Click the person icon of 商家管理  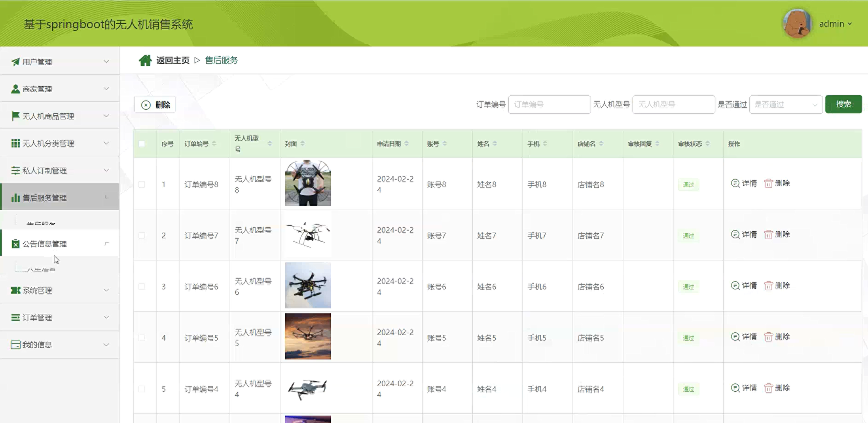click(15, 89)
